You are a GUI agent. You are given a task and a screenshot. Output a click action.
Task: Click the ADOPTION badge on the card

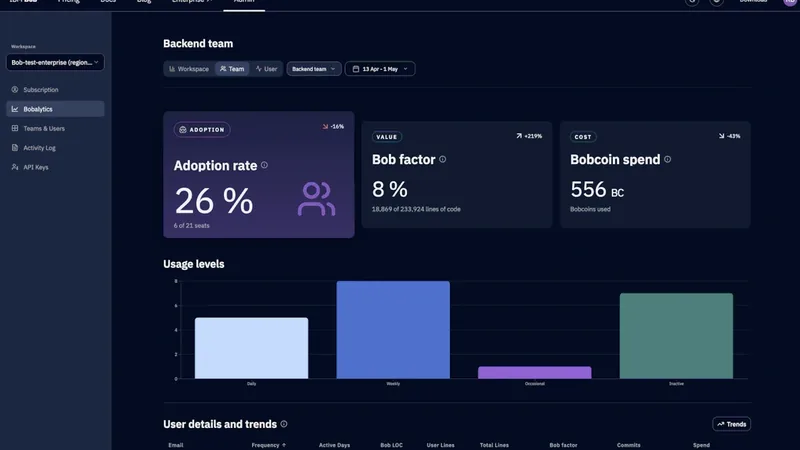(x=202, y=130)
